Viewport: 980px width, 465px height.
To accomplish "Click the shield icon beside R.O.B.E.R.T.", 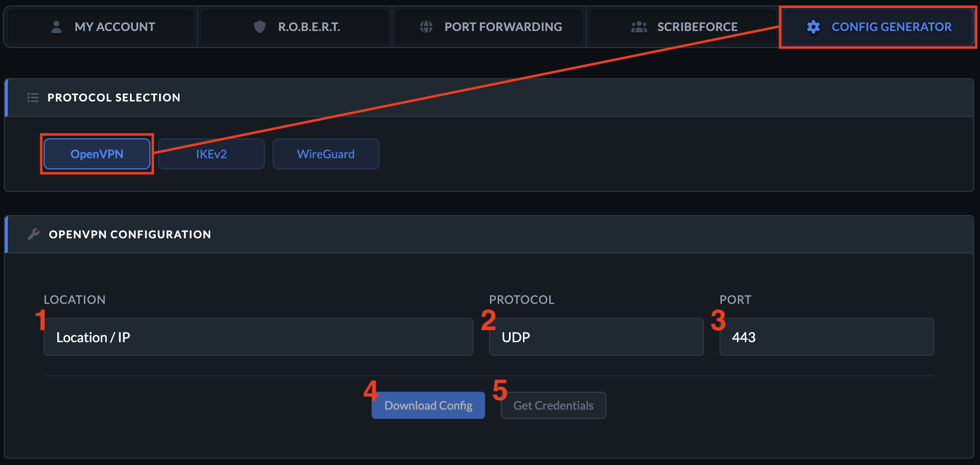I will [x=259, y=27].
